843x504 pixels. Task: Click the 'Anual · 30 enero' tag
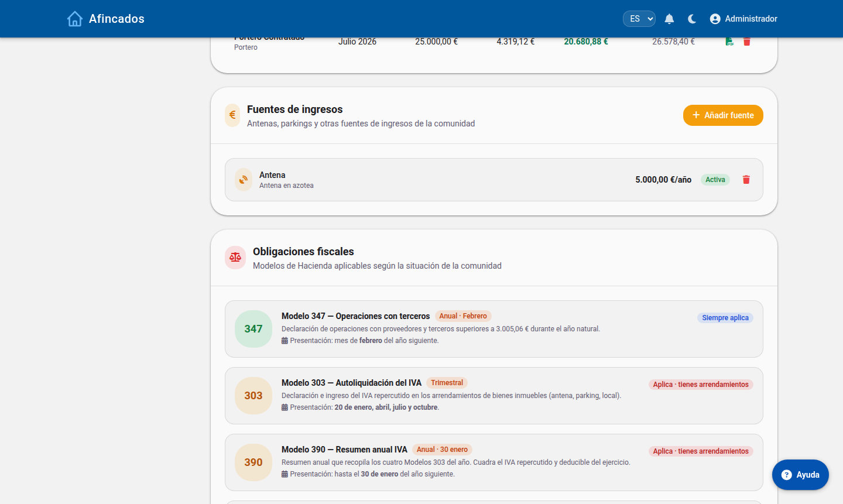coord(442,450)
